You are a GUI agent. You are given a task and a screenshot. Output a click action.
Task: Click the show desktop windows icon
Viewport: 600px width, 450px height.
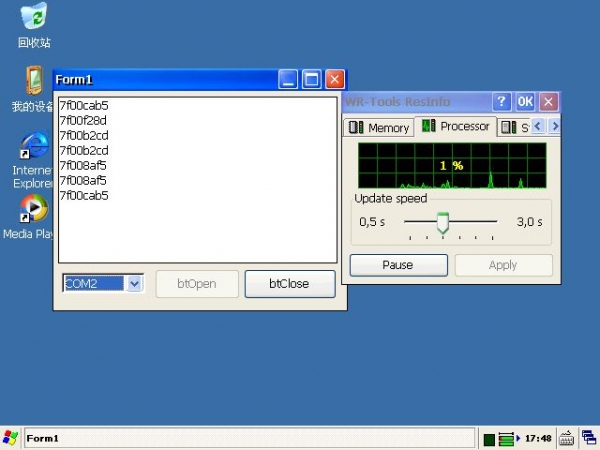click(588, 438)
